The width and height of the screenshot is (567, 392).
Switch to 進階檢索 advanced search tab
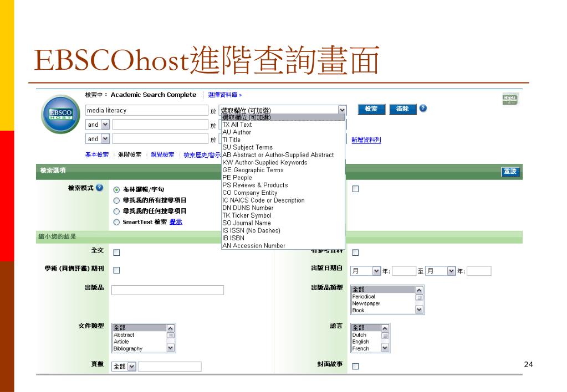[x=130, y=155]
